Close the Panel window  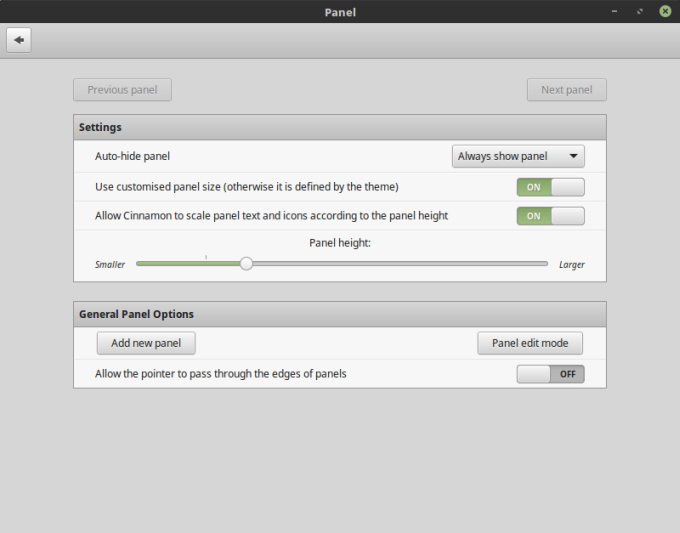pyautogui.click(x=665, y=11)
